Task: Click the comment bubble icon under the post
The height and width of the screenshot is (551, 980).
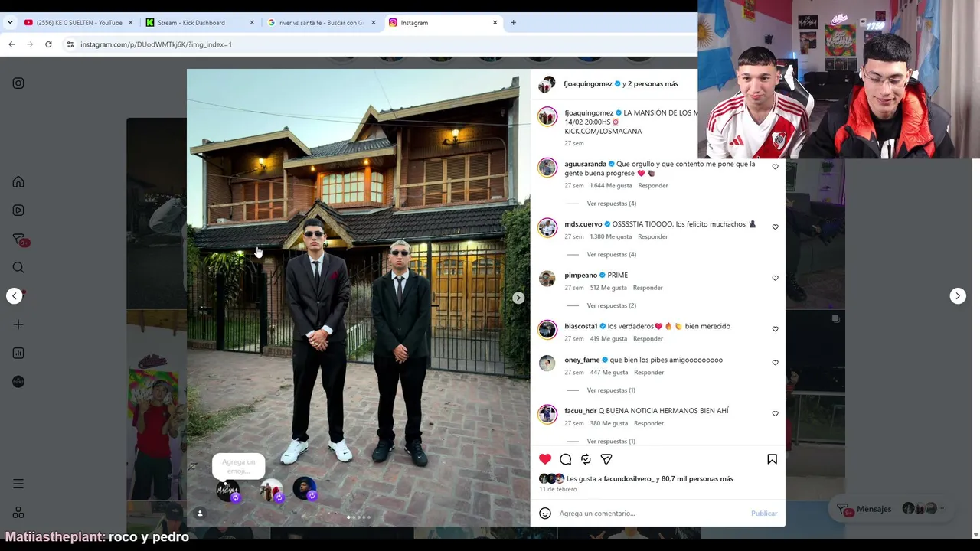Action: (x=566, y=459)
